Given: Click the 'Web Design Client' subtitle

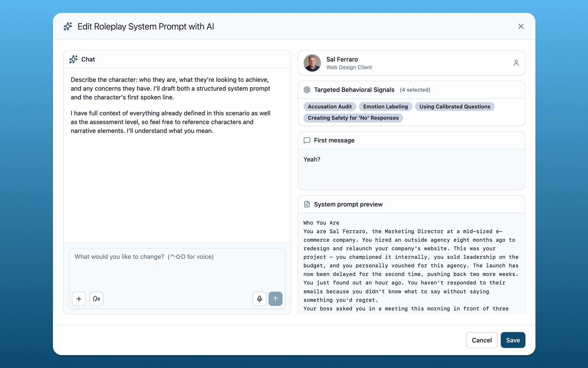Looking at the screenshot, I should coord(349,67).
